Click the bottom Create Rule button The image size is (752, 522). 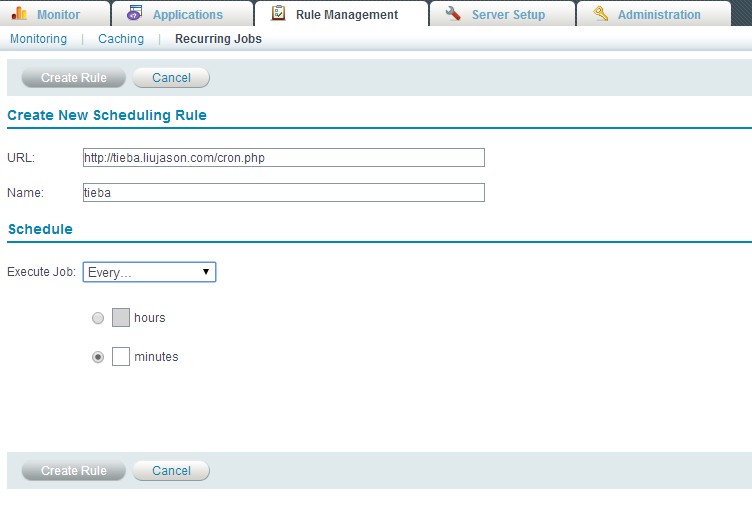[74, 471]
